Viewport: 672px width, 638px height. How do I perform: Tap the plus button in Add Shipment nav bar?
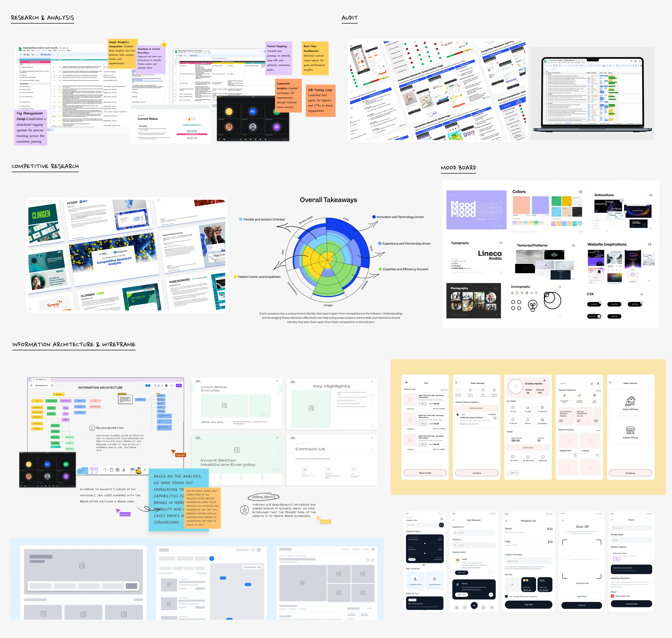coord(474,605)
